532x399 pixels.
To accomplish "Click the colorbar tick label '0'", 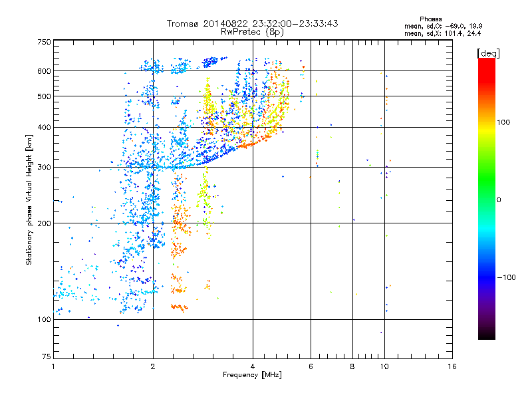I will pos(499,200).
